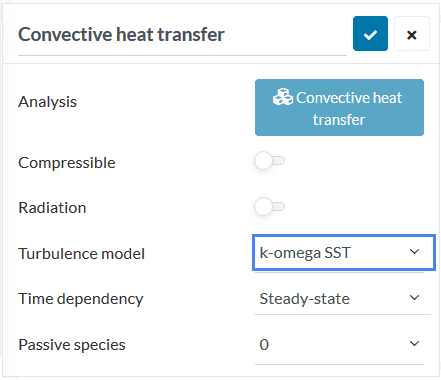The width and height of the screenshot is (441, 380).
Task: Click the chevron next to k-omega SST
Action: (414, 252)
